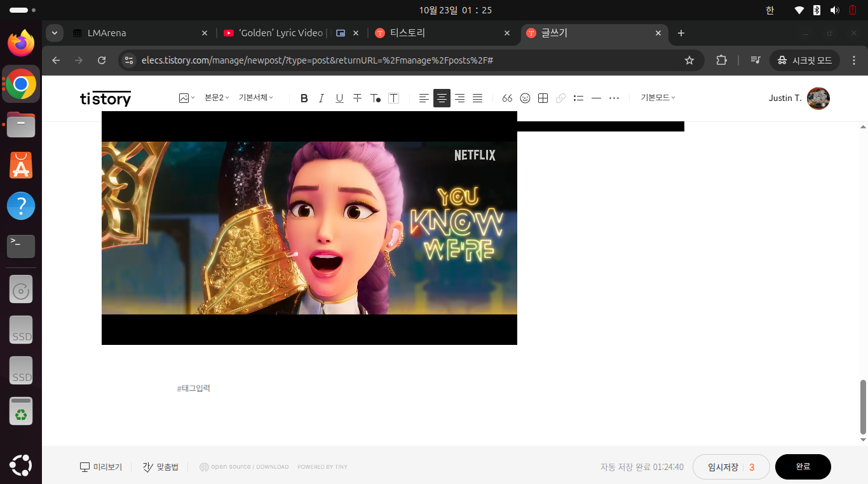Open the image attachment menu in editor toolbar

[x=187, y=98]
